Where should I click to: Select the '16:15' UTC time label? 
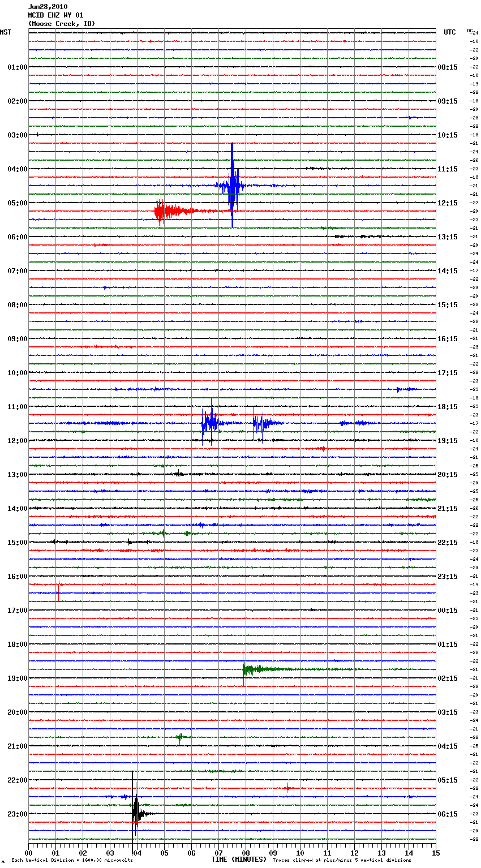click(448, 339)
